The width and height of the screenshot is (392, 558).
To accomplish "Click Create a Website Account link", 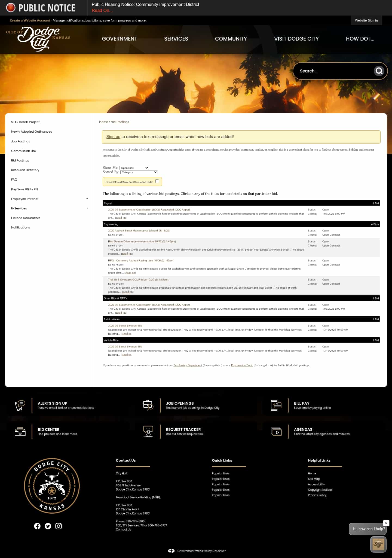I will 30,20.
